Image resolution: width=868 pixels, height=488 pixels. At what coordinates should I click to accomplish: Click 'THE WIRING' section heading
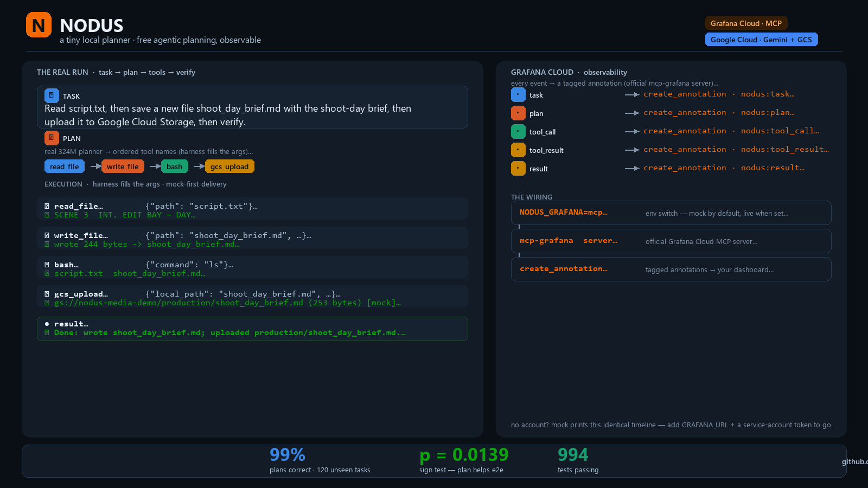(x=532, y=197)
